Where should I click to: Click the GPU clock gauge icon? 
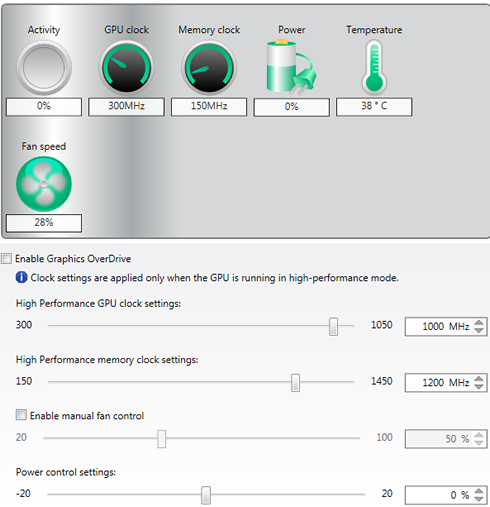pos(126,68)
